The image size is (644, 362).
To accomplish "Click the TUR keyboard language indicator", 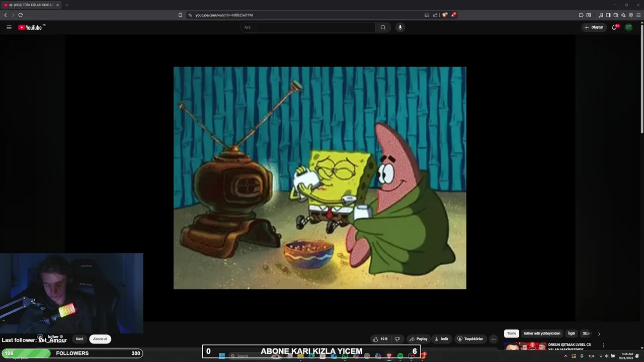I will click(x=592, y=356).
